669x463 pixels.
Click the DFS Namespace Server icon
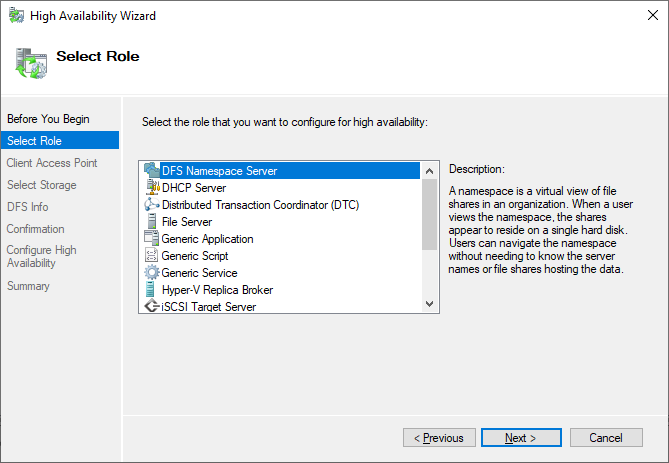click(151, 170)
